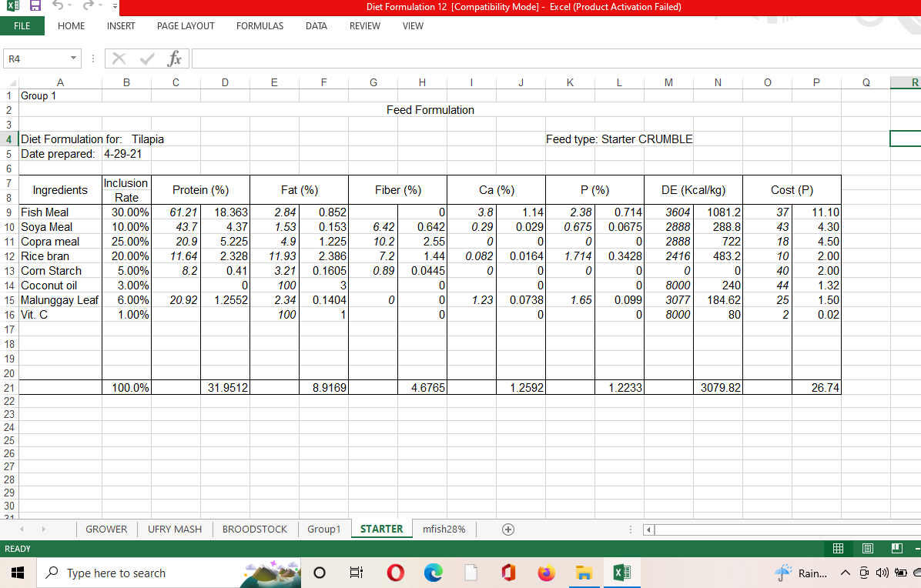The image size is (921, 588).
Task: Click inside the formula bar input
Action: 556,58
